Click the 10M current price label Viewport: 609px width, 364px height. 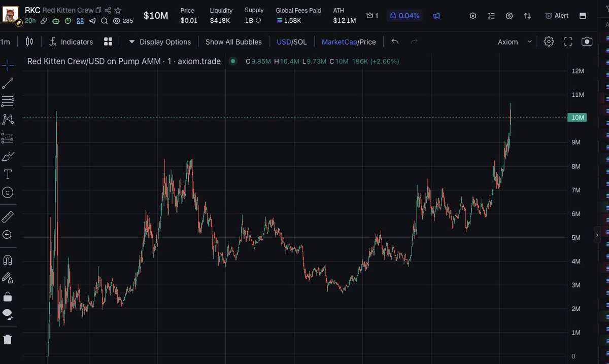coord(578,118)
